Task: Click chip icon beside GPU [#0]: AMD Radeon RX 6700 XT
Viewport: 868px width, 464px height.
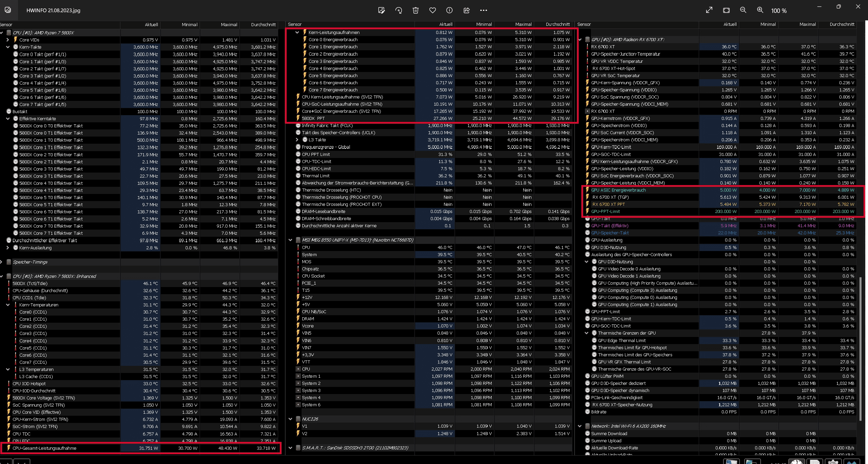Action: coord(588,39)
